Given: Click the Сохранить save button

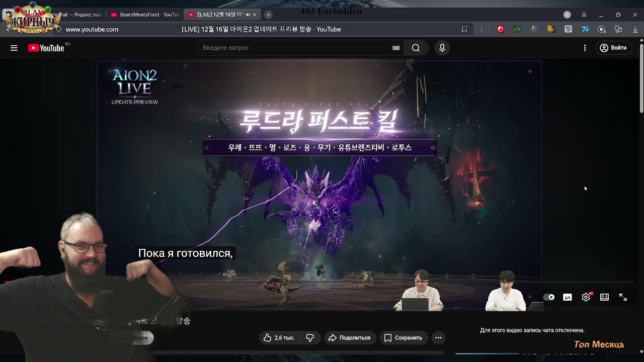Looking at the screenshot, I should pyautogui.click(x=403, y=338).
